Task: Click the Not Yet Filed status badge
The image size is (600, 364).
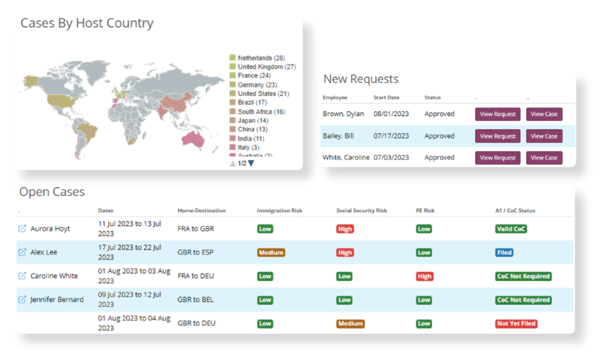Action: click(x=516, y=323)
